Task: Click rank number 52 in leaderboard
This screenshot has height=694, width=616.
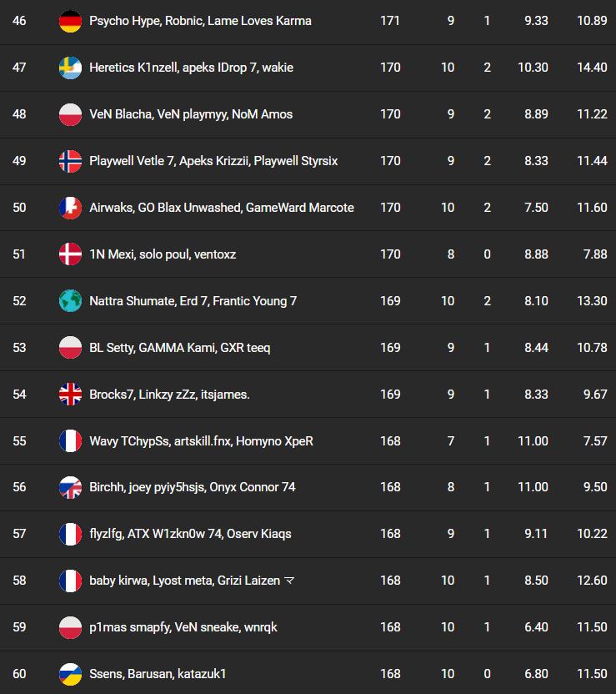Action: click(19, 301)
